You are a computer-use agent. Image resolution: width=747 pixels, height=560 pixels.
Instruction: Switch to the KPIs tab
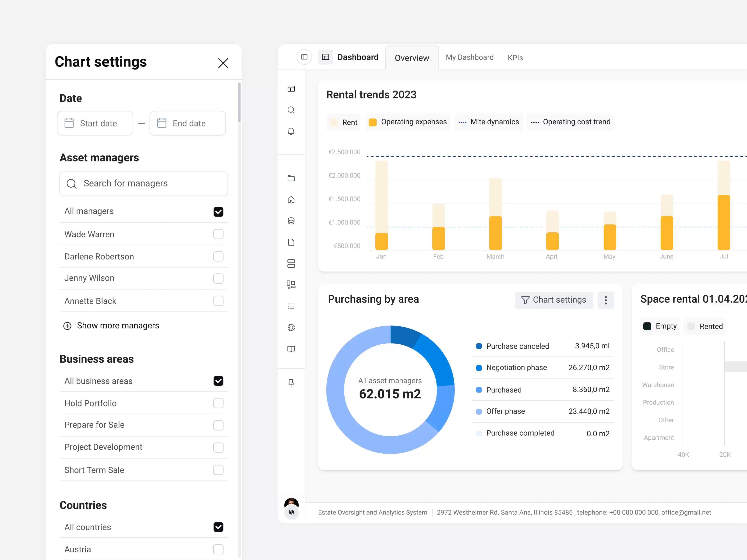click(515, 57)
